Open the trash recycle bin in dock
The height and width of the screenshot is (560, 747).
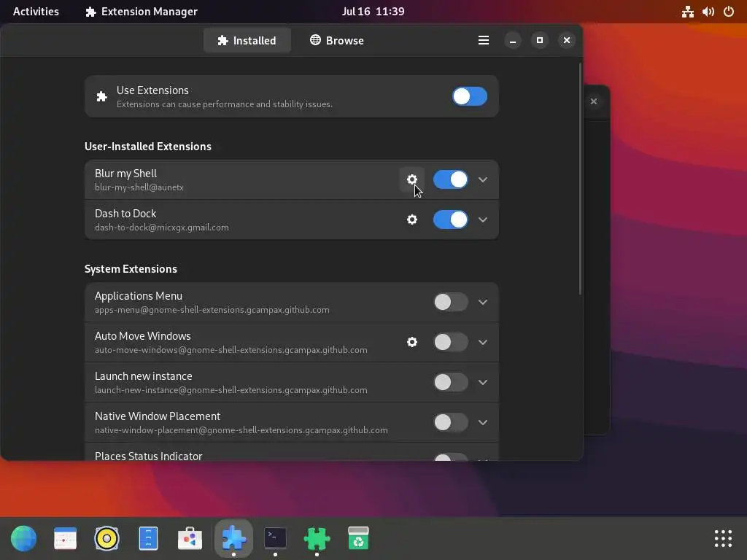click(358, 539)
